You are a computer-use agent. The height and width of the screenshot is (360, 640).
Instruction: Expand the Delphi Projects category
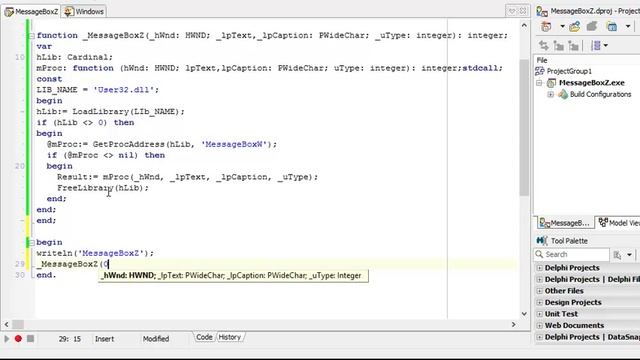tap(539, 268)
